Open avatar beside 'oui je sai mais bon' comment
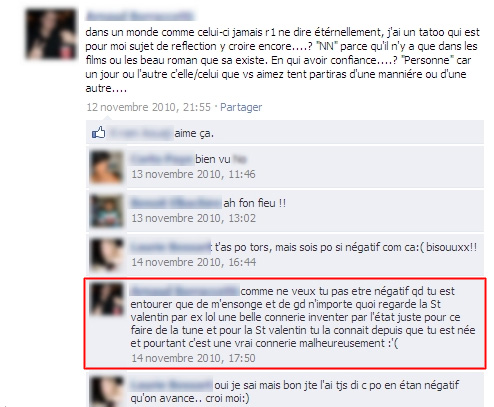Screen dimensions: 494x407 click(107, 392)
